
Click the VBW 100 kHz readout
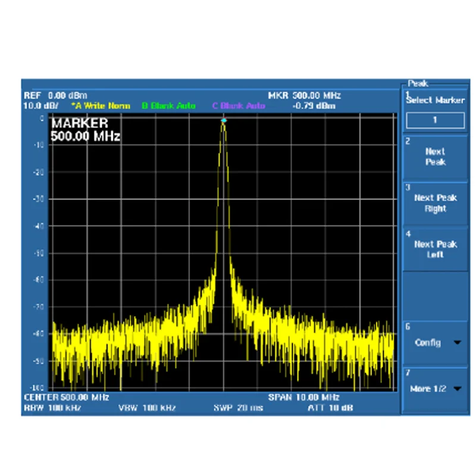coord(147,408)
